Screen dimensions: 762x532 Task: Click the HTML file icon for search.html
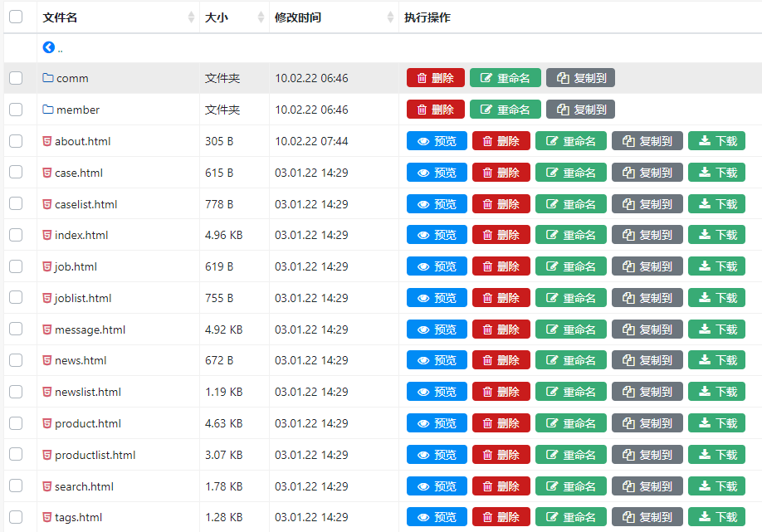coord(47,486)
